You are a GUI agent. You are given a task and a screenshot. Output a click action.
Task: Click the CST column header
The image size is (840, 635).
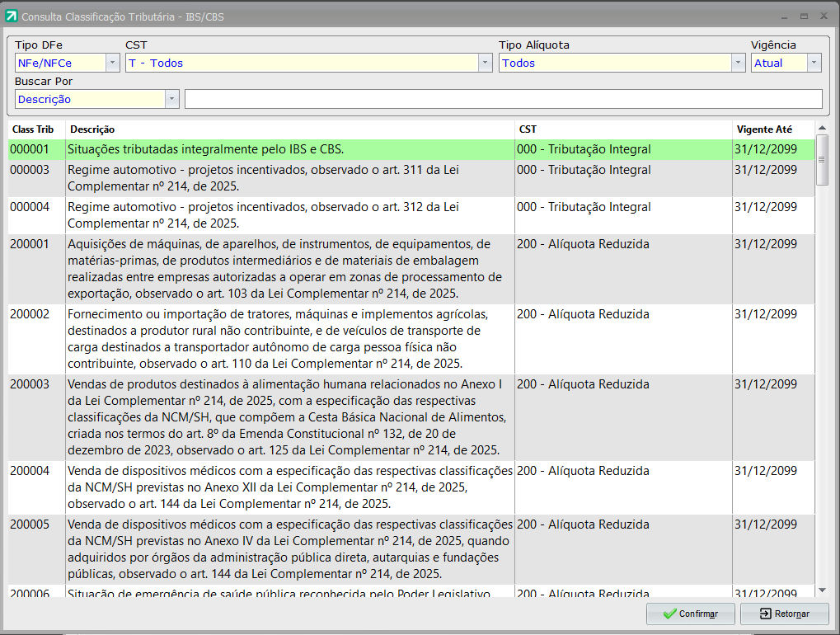(528, 129)
